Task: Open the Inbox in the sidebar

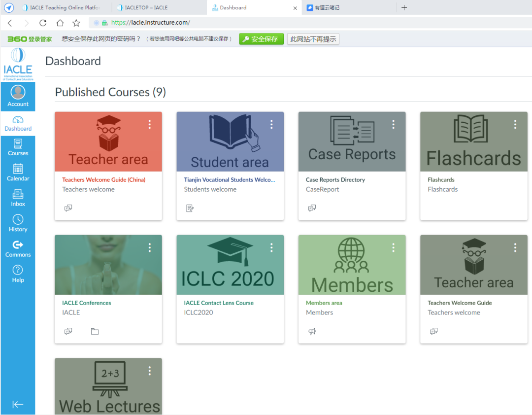Action: tap(18, 197)
